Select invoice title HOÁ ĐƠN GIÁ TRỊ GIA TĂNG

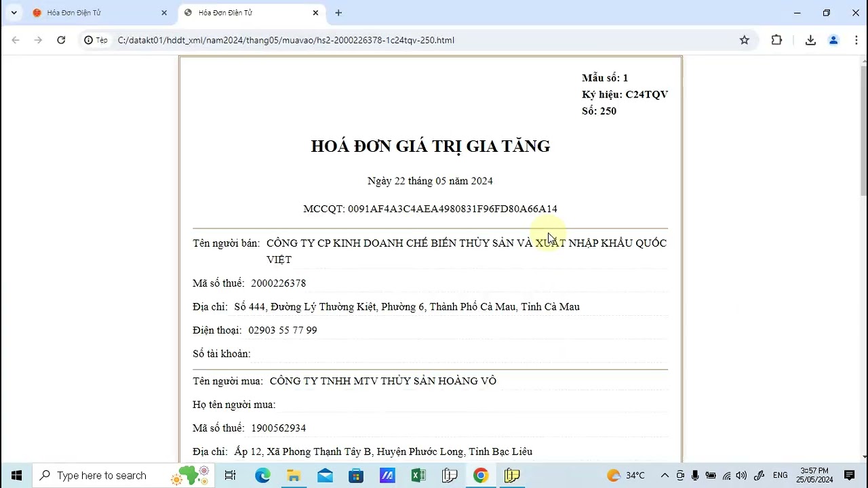click(430, 146)
